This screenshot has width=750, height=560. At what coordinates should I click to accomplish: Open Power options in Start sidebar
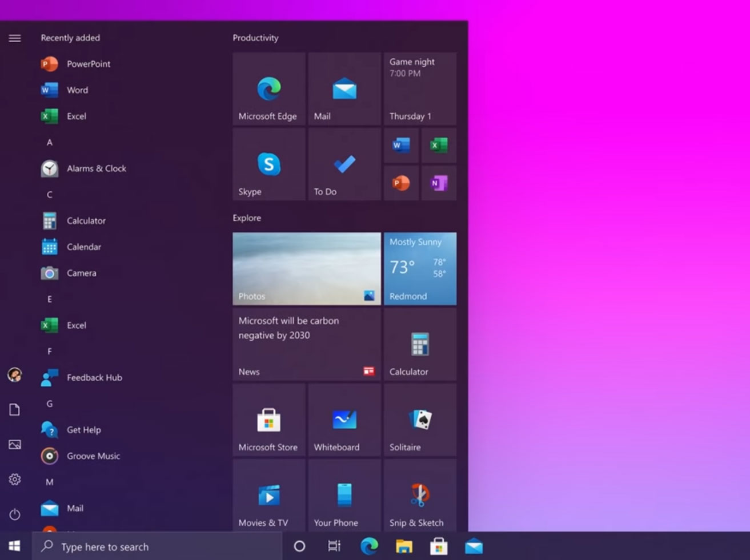coord(15,514)
